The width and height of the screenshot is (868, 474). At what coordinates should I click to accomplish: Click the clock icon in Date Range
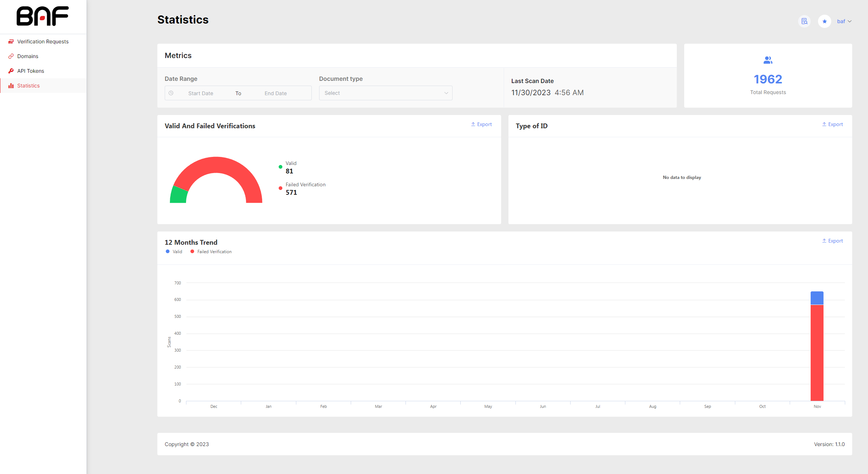[x=171, y=93]
